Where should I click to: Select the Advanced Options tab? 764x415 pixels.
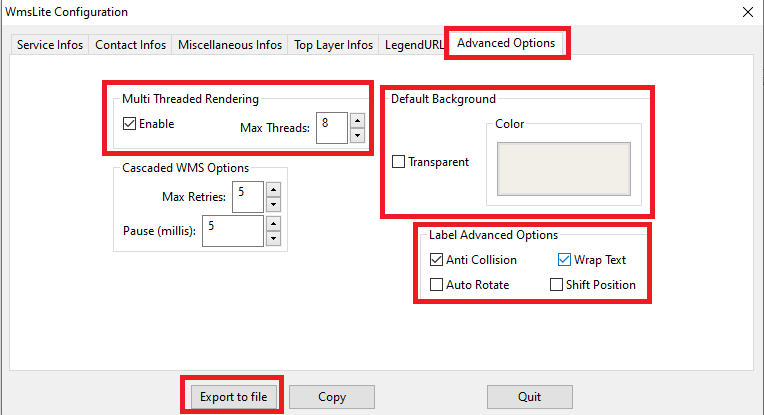pyautogui.click(x=506, y=43)
